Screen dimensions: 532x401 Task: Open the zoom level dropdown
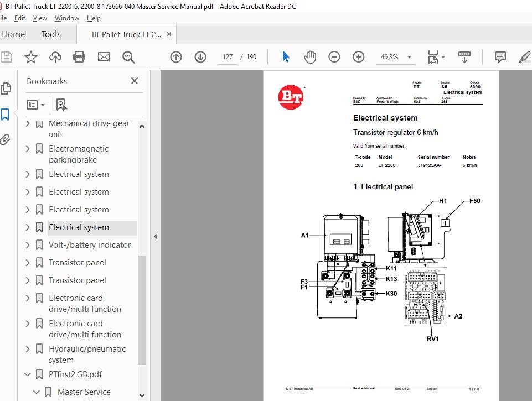[409, 57]
